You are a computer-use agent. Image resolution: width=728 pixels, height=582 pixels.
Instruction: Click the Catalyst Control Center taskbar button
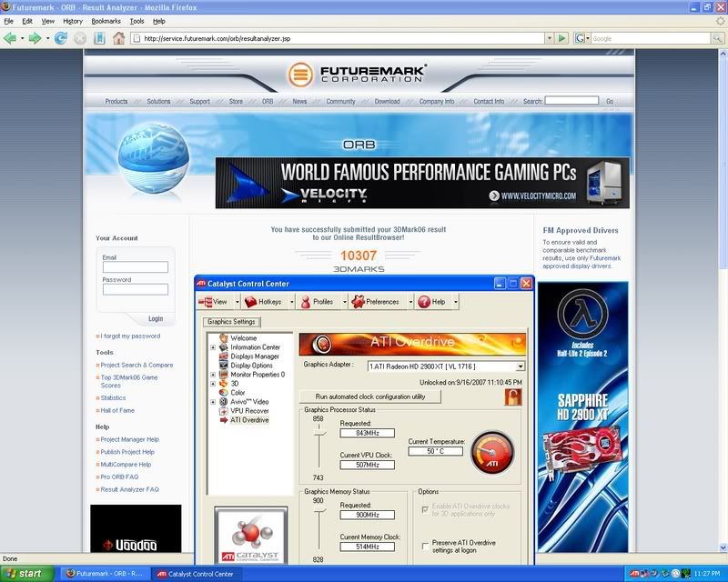pos(196,574)
